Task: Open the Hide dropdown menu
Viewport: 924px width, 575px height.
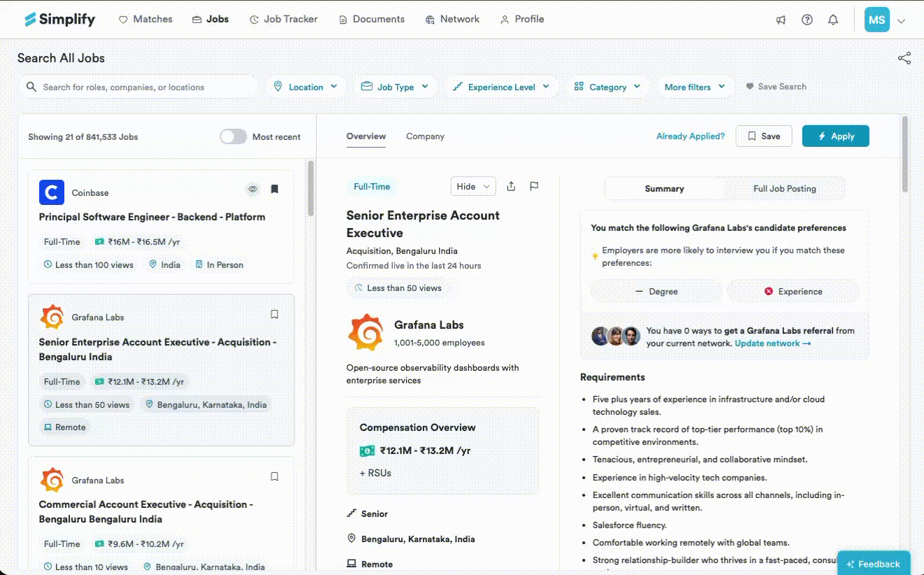Action: (x=473, y=186)
